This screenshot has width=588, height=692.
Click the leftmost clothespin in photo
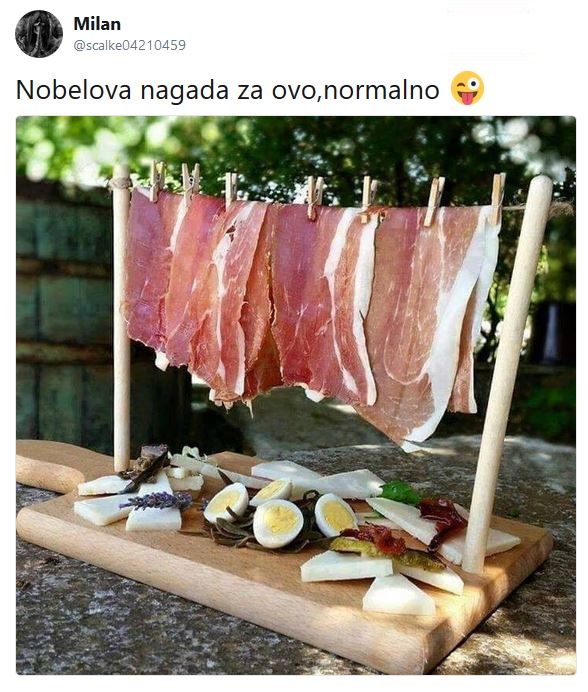(156, 181)
